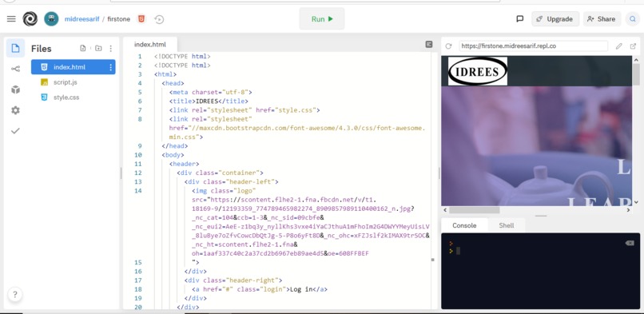
Task: Toggle editor layout icon above code
Action: pos(429,44)
